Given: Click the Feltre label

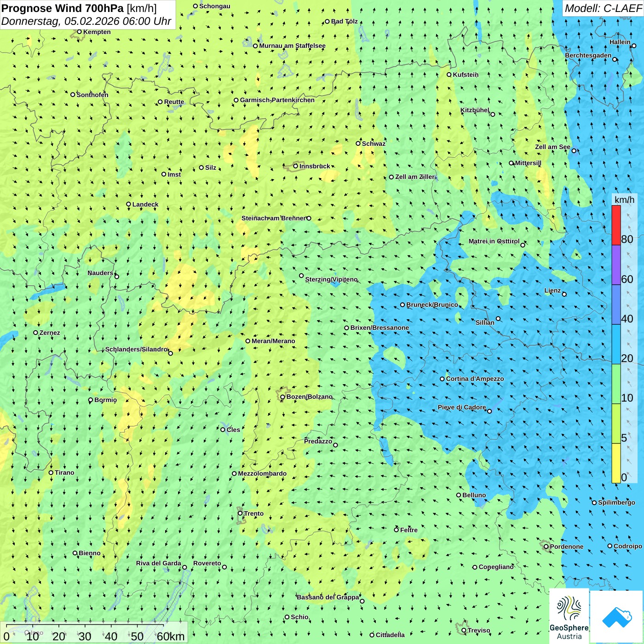Looking at the screenshot, I should coord(409,530).
